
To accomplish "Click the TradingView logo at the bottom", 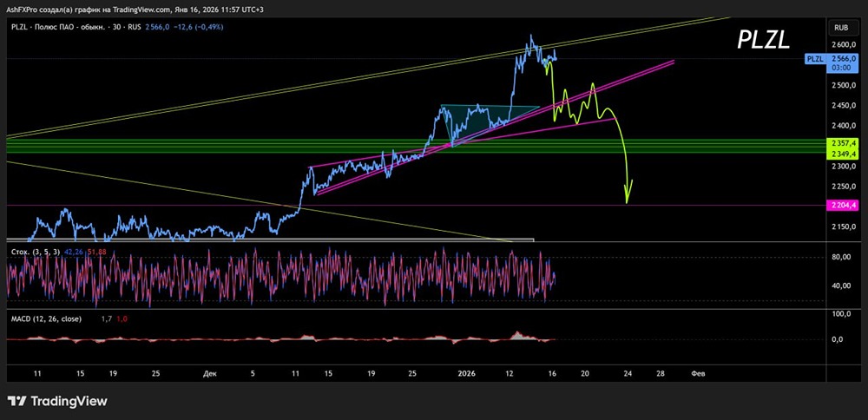I will [x=57, y=401].
